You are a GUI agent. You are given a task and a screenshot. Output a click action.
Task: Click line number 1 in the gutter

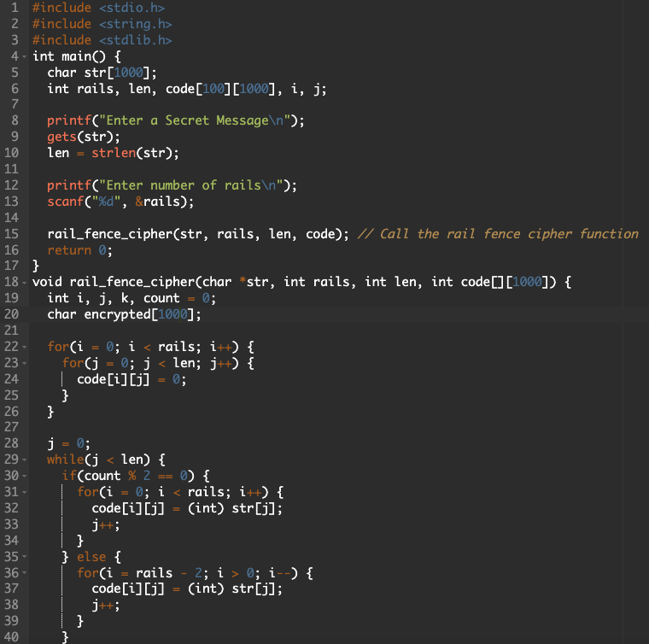click(x=15, y=8)
